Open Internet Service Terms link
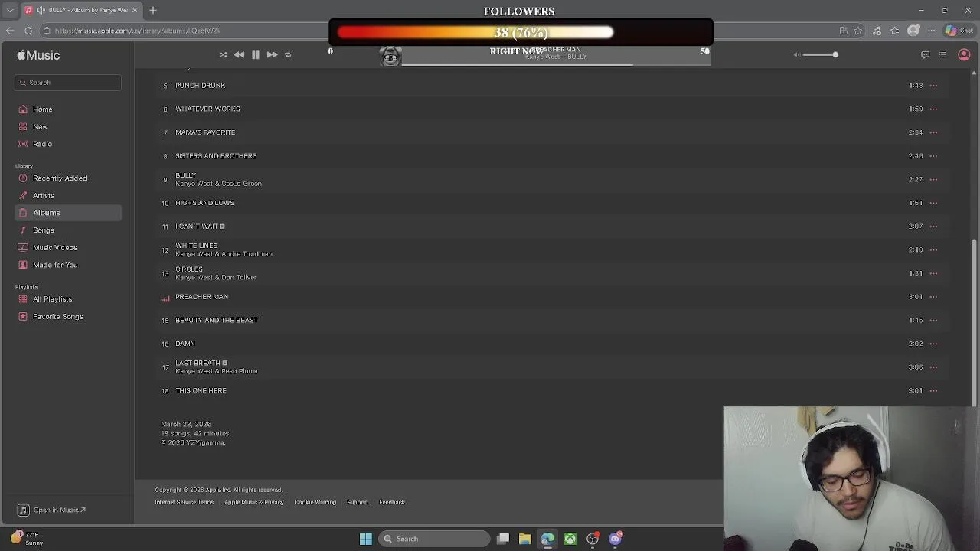 pos(185,502)
